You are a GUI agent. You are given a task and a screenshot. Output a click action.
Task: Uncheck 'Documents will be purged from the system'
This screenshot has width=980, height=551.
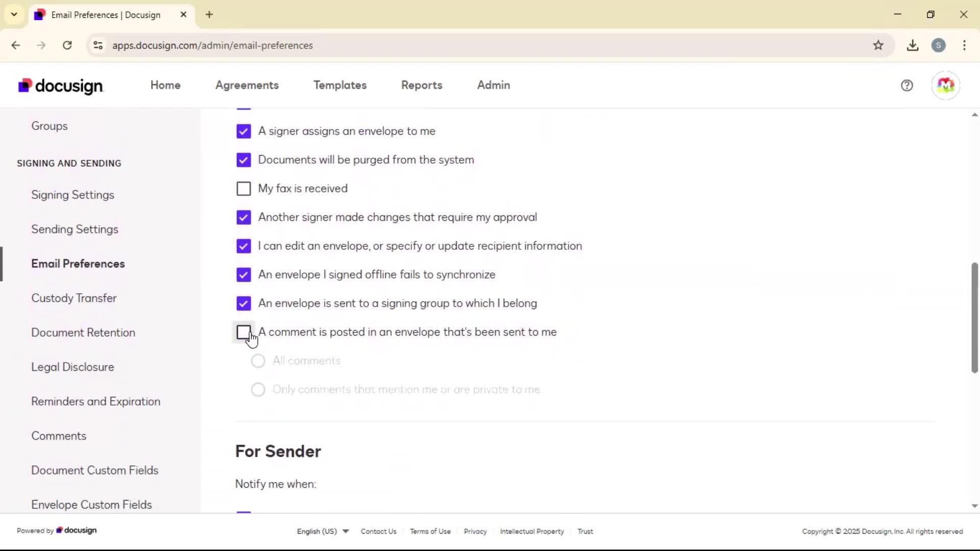click(243, 160)
